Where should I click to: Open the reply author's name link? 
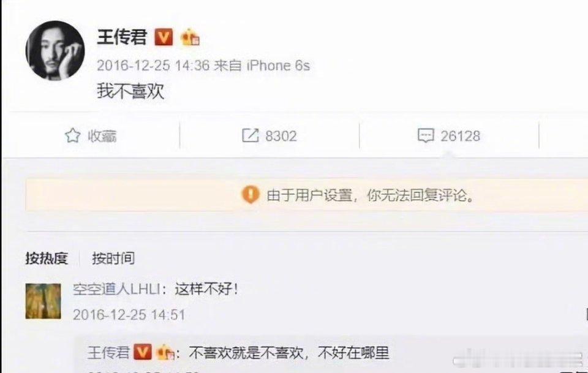pyautogui.click(x=108, y=353)
